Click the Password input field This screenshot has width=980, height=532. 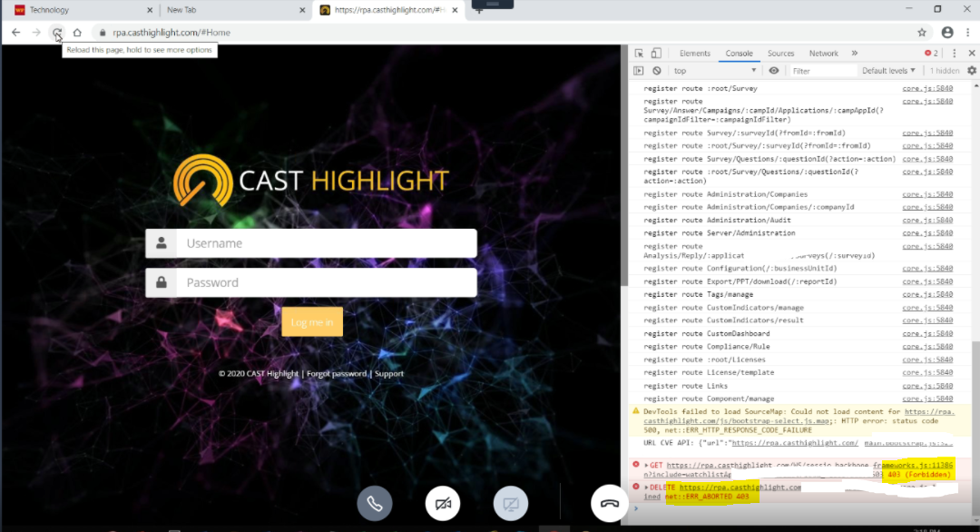point(311,282)
